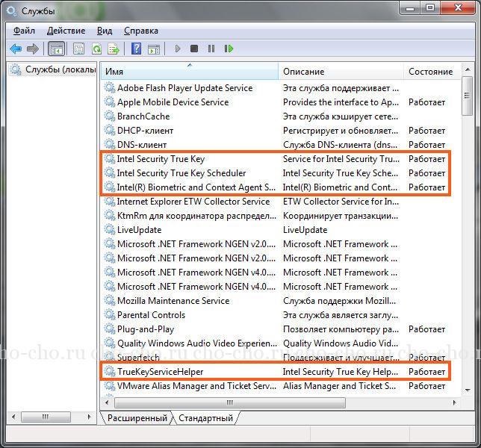Screen dimensions: 481x448
Task: Click the Forward arrow in toolbar
Action: (32, 49)
